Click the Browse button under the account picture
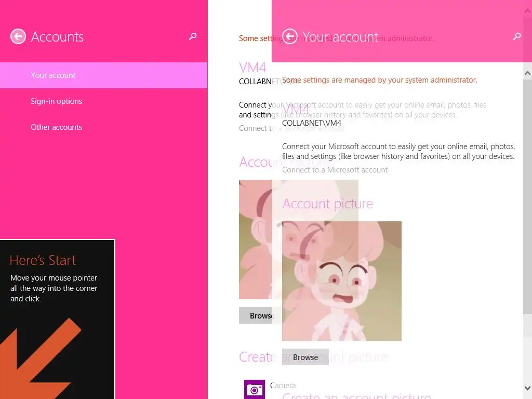The image size is (532, 399). click(x=305, y=357)
